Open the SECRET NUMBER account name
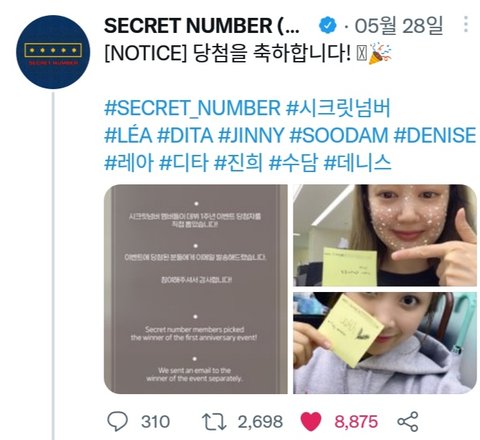This screenshot has height=440, width=480. click(202, 26)
